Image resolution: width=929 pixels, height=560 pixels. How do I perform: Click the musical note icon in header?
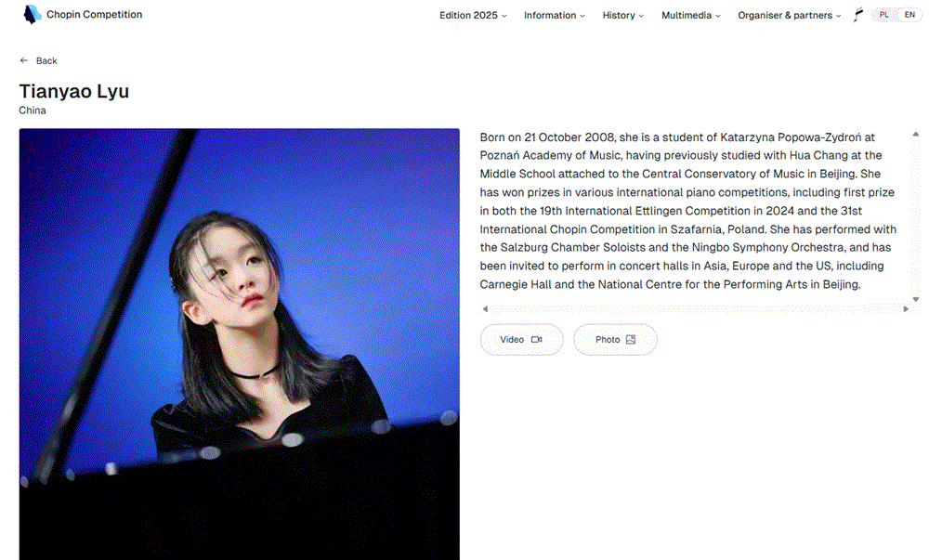point(857,15)
